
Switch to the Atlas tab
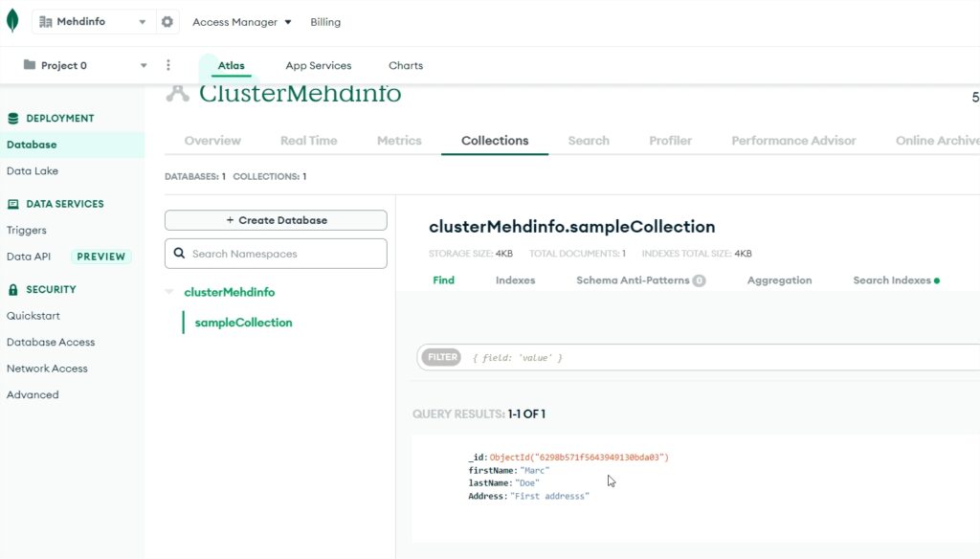click(232, 65)
